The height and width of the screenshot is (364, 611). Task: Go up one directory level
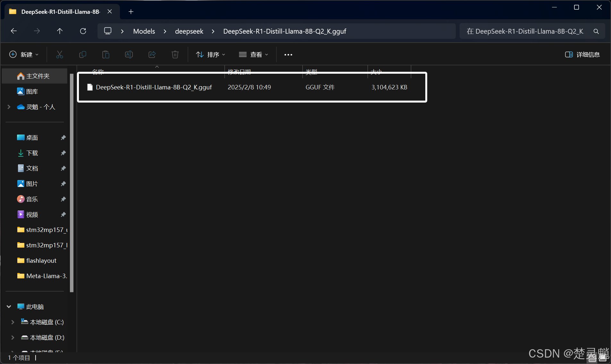[60, 31]
